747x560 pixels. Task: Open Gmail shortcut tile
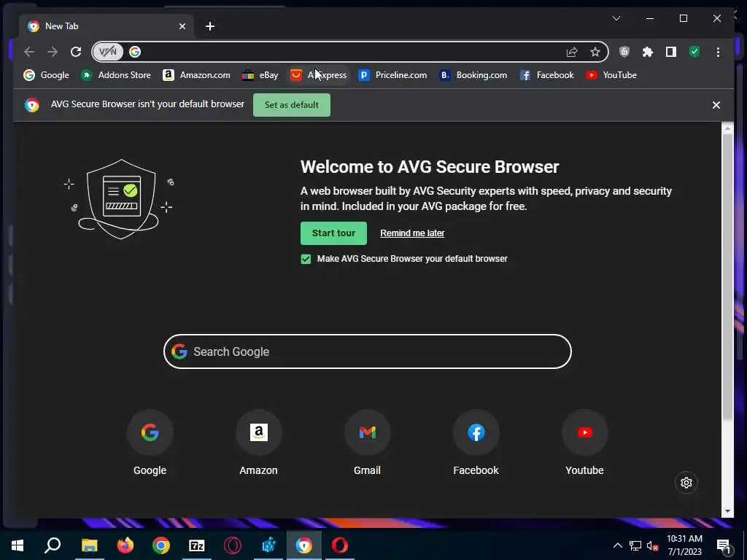point(368,443)
